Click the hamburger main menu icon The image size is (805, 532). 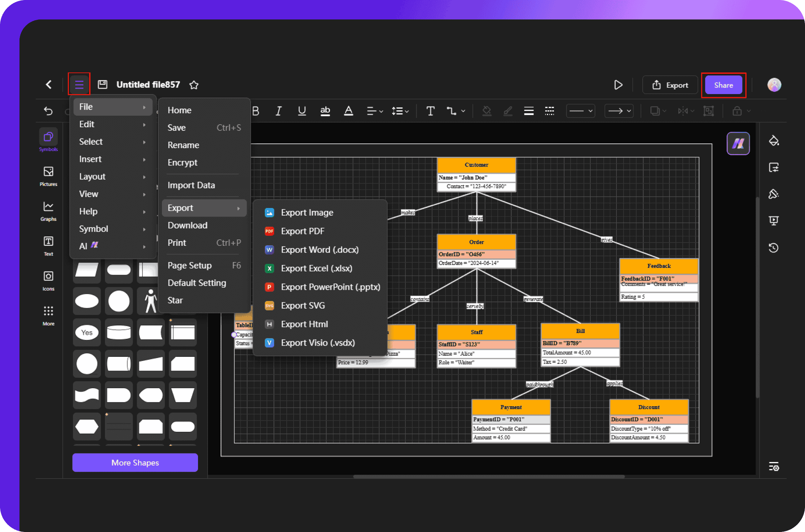(x=79, y=85)
